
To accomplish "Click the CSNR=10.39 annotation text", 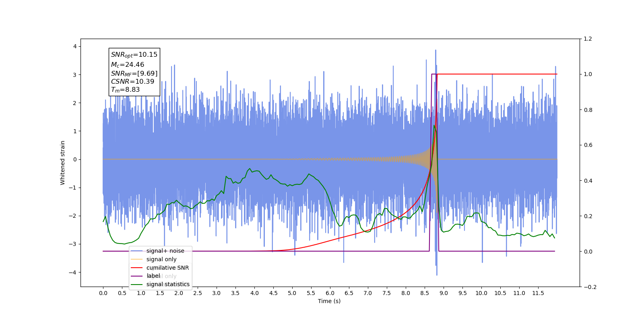I will 132,81.
